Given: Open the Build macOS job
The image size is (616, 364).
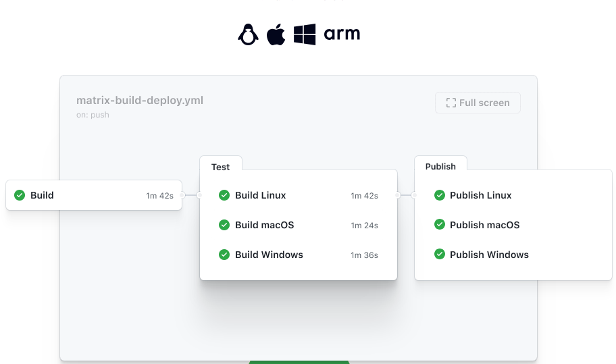Looking at the screenshot, I should pyautogui.click(x=299, y=225).
